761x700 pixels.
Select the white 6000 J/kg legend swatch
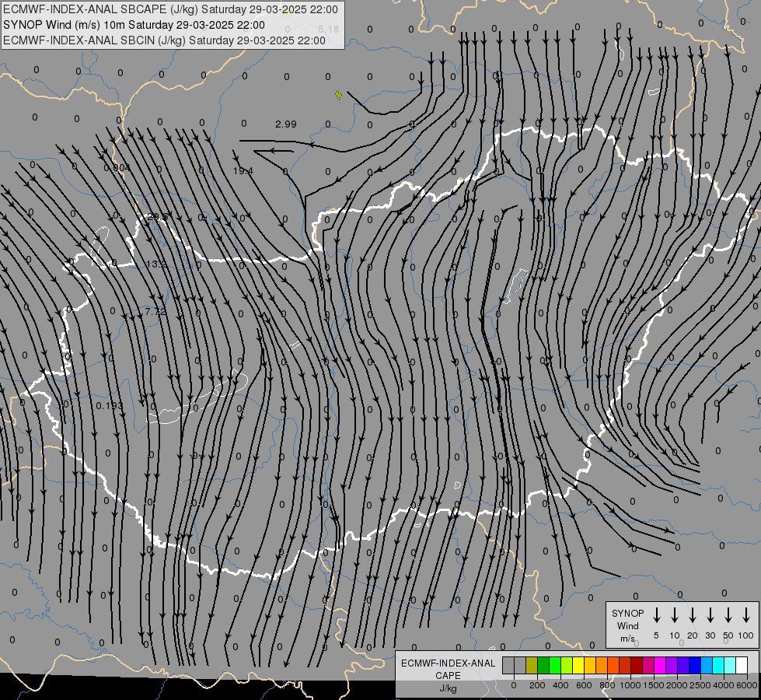pyautogui.click(x=742, y=665)
